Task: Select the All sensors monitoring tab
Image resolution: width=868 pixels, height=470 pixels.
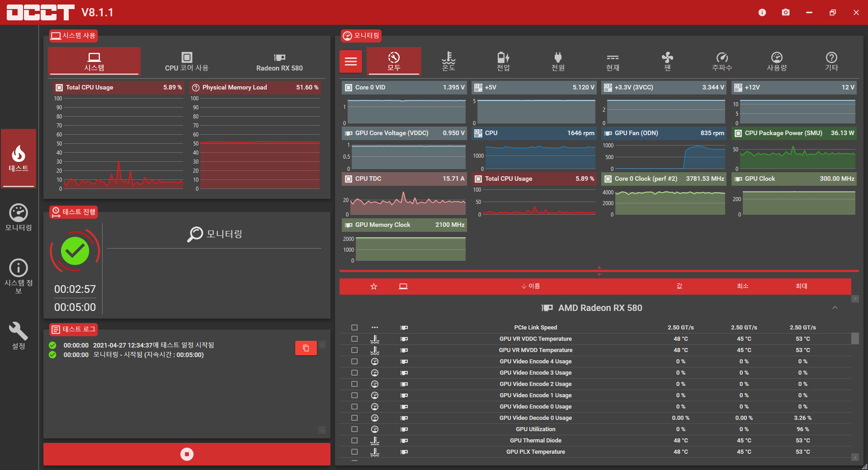Action: [x=394, y=61]
